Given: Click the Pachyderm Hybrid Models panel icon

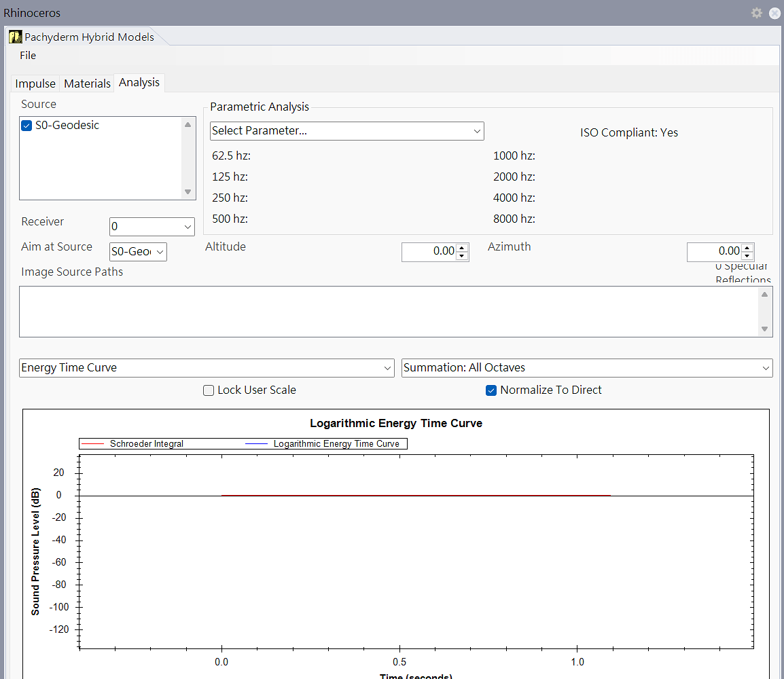Looking at the screenshot, I should (x=15, y=37).
